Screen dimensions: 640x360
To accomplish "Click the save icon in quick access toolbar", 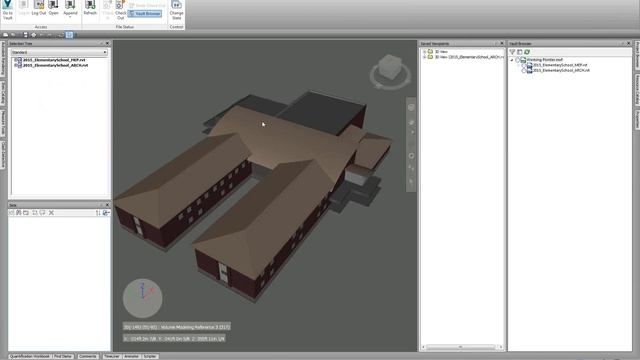I will click(x=25, y=35).
